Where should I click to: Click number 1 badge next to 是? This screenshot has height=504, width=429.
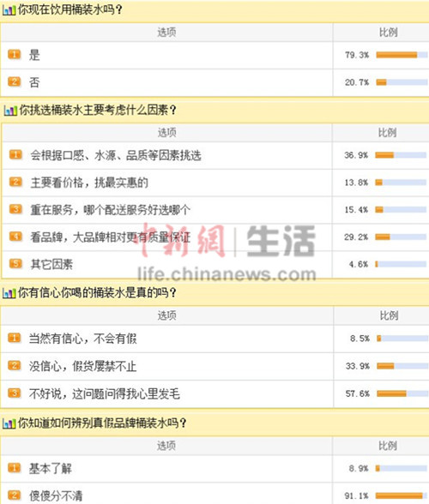tap(15, 55)
